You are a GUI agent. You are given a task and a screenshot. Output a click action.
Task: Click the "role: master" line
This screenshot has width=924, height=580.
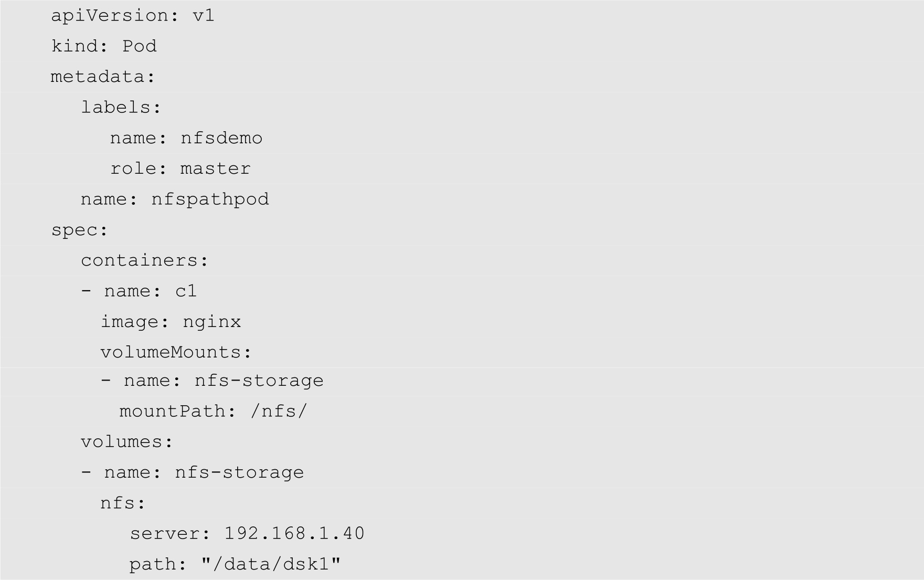point(180,168)
